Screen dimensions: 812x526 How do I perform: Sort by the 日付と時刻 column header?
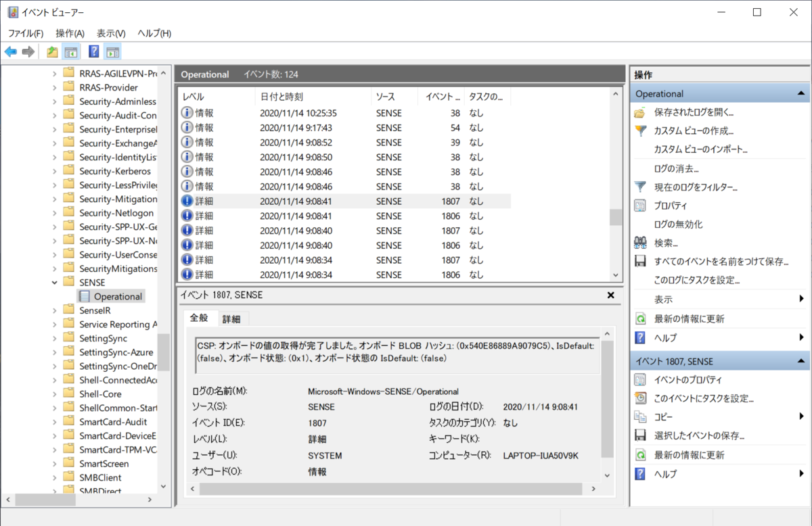tap(314, 97)
